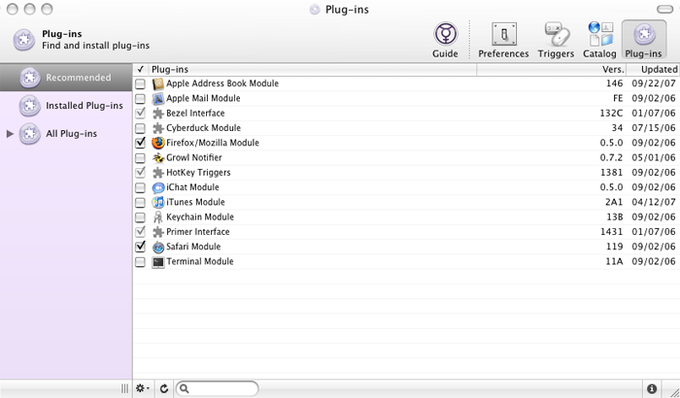Select the Plug-ins toolbar icon
The height and width of the screenshot is (398, 680).
pos(644,34)
